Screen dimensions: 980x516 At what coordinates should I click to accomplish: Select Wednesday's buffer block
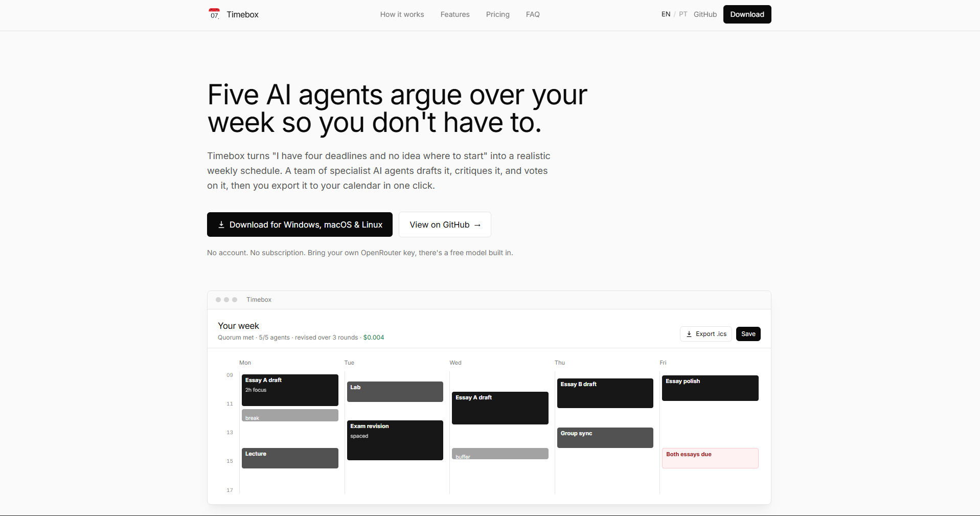point(500,454)
